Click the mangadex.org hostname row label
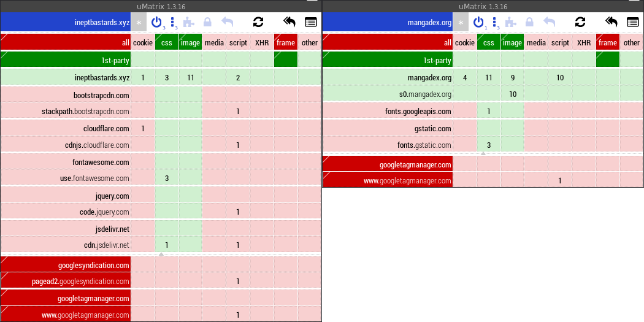Screen dimensions: 644x322 pyautogui.click(x=388, y=78)
